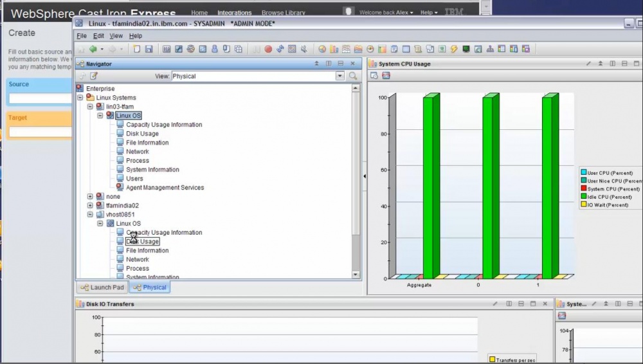This screenshot has width=643, height=364.
Task: Collapse Linux OS node under lin03-tfam
Action: [x=100, y=116]
